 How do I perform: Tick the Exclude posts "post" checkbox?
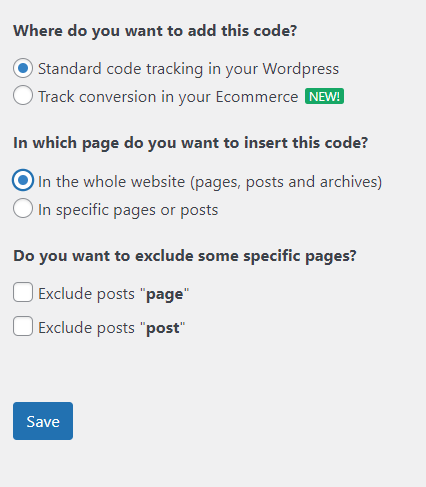coord(23,326)
